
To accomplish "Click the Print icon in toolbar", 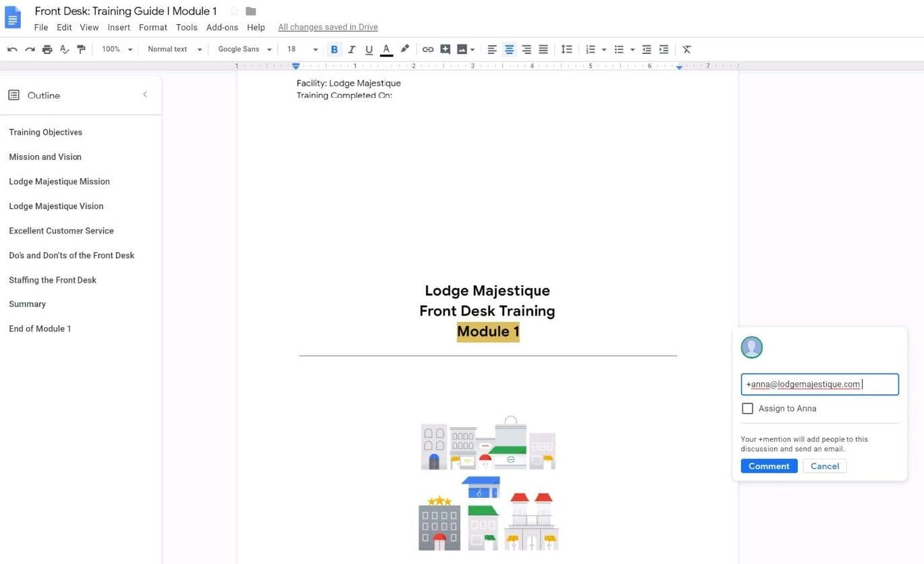I will click(x=47, y=49).
